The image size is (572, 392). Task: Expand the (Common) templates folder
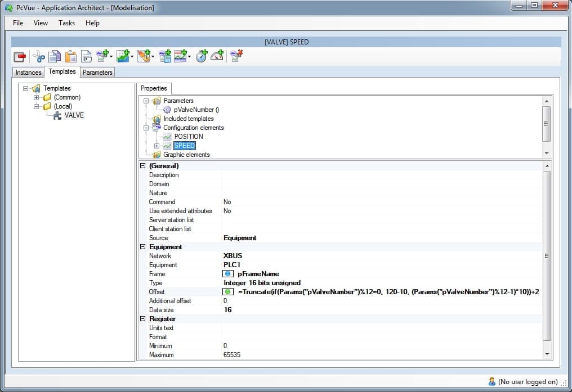pos(37,97)
